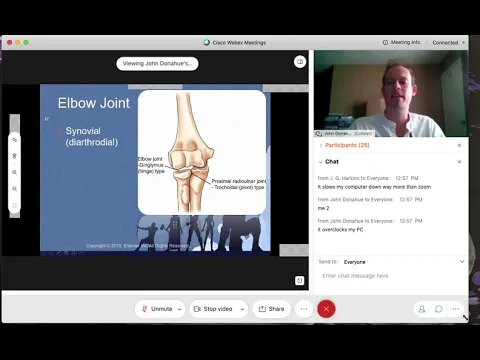The height and width of the screenshot is (360, 480).
Task: Toggle the Participants panel icon in bottom bar
Action: coord(422,309)
